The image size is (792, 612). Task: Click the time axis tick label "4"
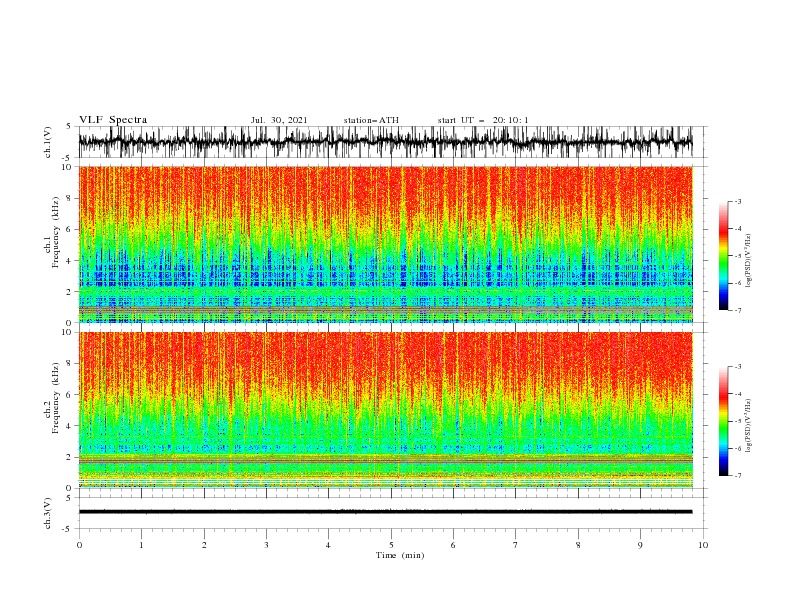point(328,545)
